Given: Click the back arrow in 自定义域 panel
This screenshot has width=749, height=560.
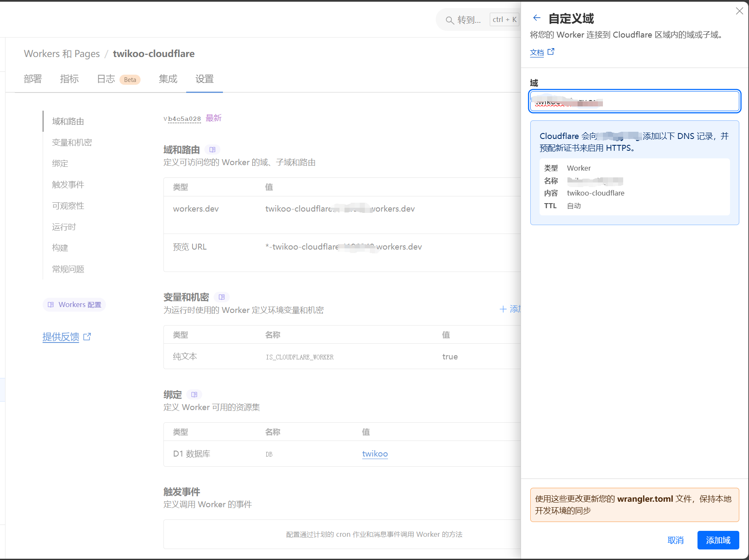Looking at the screenshot, I should pyautogui.click(x=536, y=18).
